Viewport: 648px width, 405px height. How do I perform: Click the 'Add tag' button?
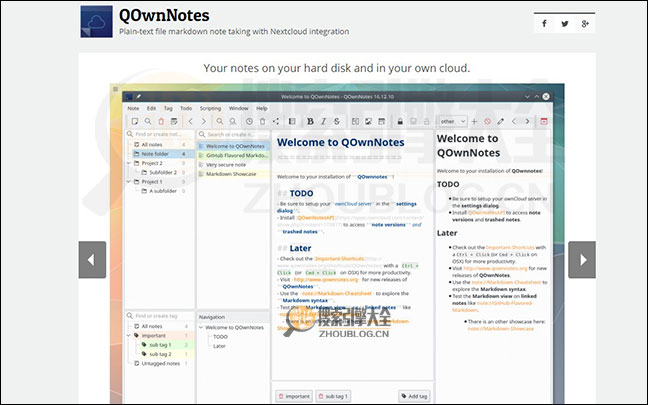tap(414, 396)
